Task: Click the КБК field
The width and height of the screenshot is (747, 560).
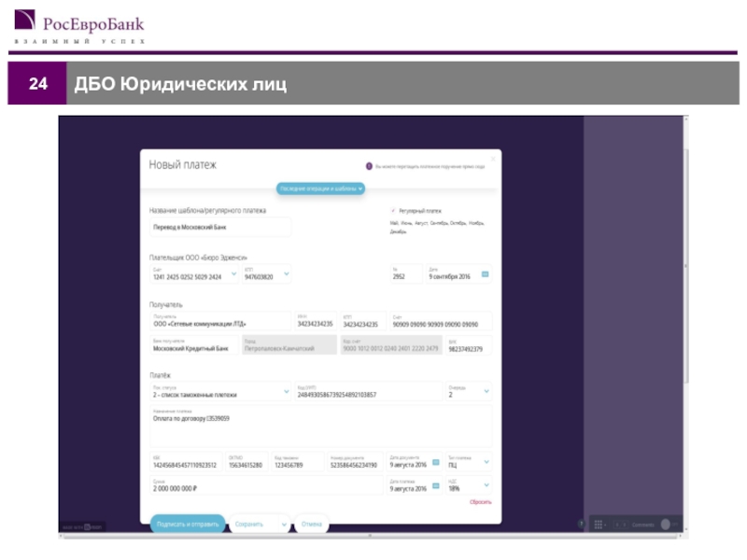Action: coord(186,462)
